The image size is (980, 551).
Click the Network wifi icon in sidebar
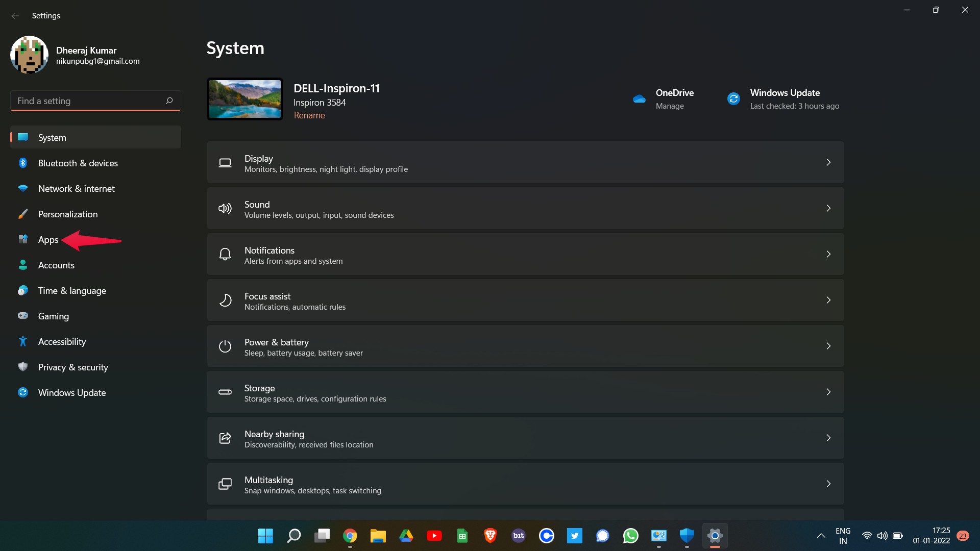23,189
